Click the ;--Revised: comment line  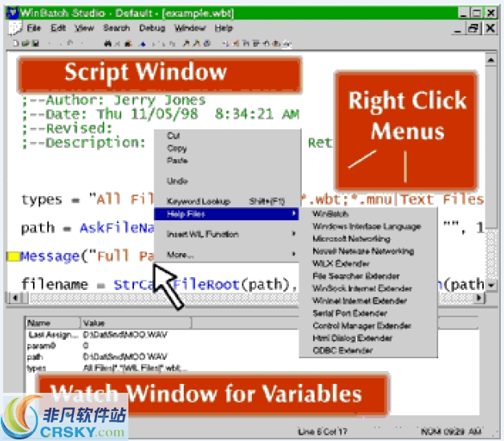coord(67,129)
